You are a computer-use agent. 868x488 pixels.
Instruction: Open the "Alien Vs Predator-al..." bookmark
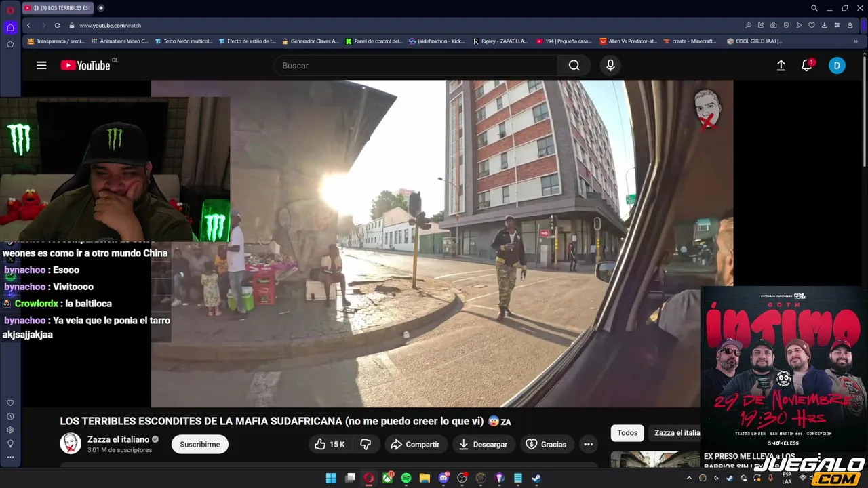click(629, 41)
